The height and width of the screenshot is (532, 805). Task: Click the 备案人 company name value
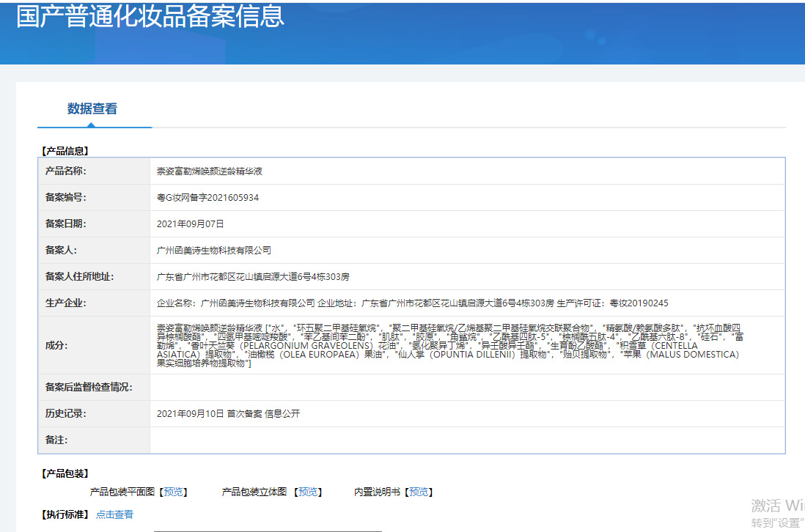[214, 251]
